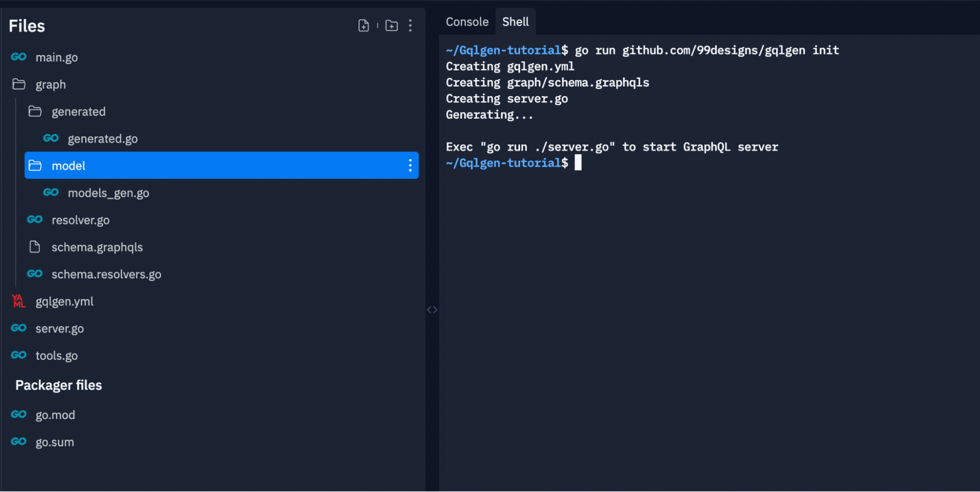Open resolver.go from the file tree
The height and width of the screenshot is (492, 980).
[x=80, y=220]
